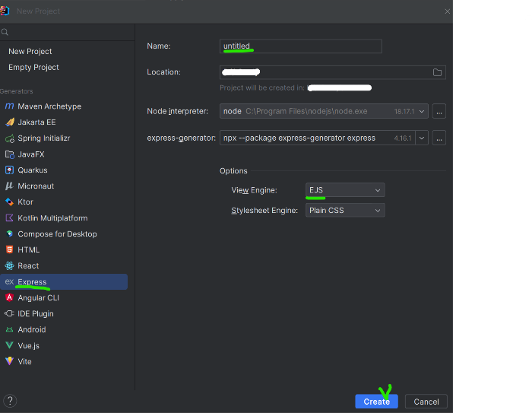The image size is (532, 413).
Task: Click the 'npx --package express-generator express' text
Action: coord(299,138)
